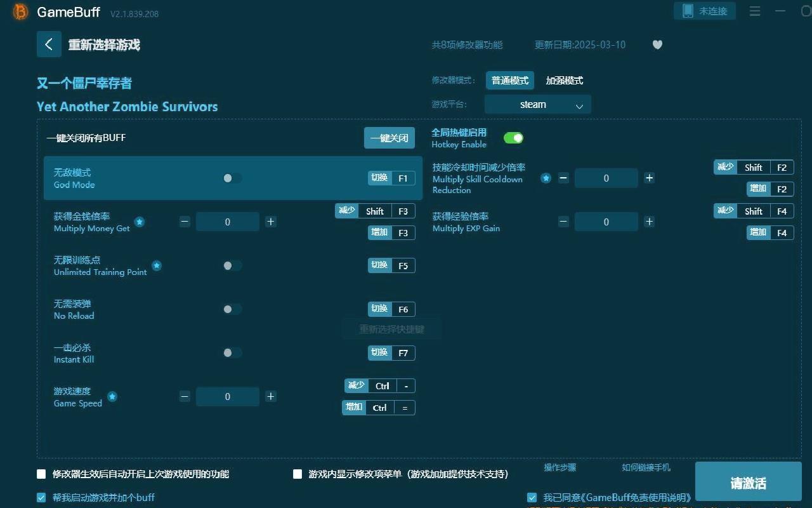
Task: Disable the global Hotkey Enable switch
Action: click(x=513, y=138)
